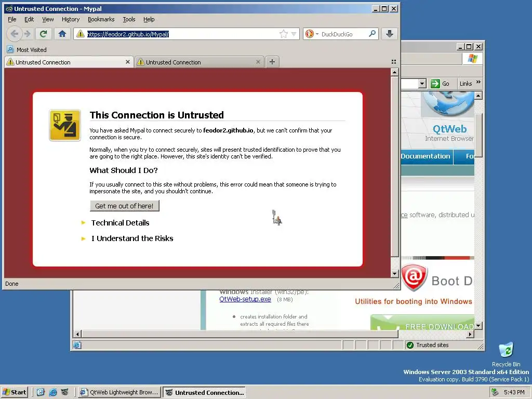Click the warning triangle in the address bar
Image resolution: width=532 pixels, height=399 pixels.
pos(81,34)
